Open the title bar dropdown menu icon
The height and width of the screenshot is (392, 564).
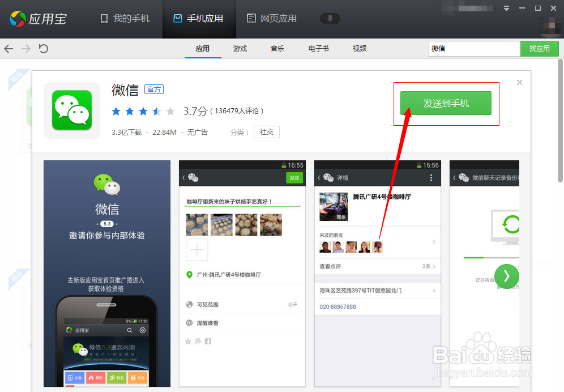(x=506, y=8)
